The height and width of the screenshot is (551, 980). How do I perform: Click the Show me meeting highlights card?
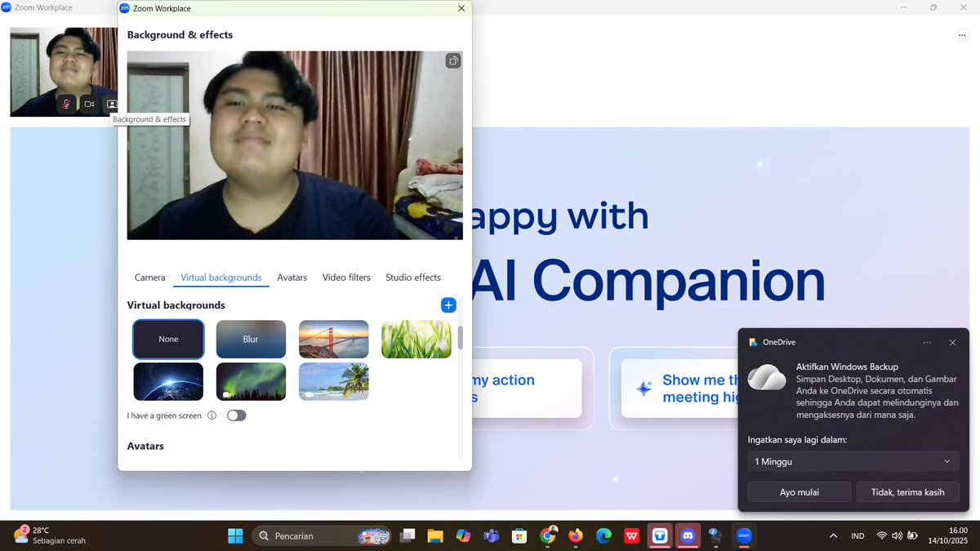[x=679, y=388]
